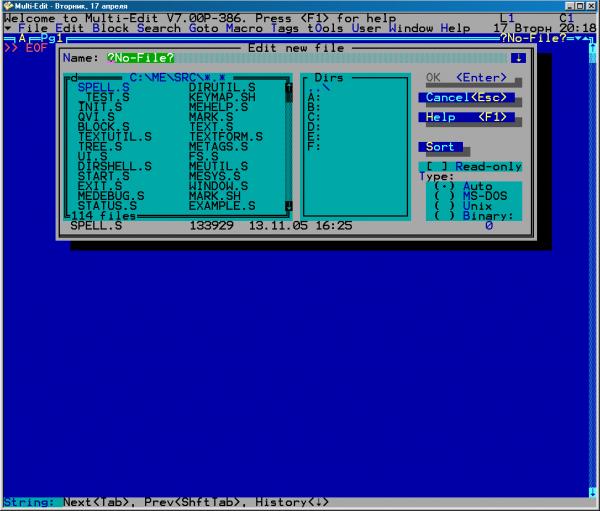Image resolution: width=600 pixels, height=511 pixels.
Task: Select MEDEBUG.S in file list
Action: 111,196
